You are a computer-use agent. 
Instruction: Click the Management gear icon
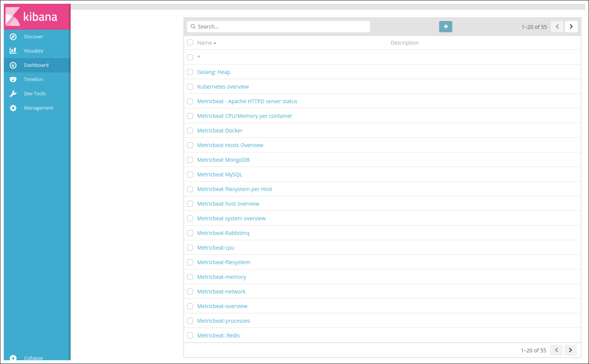(x=13, y=108)
